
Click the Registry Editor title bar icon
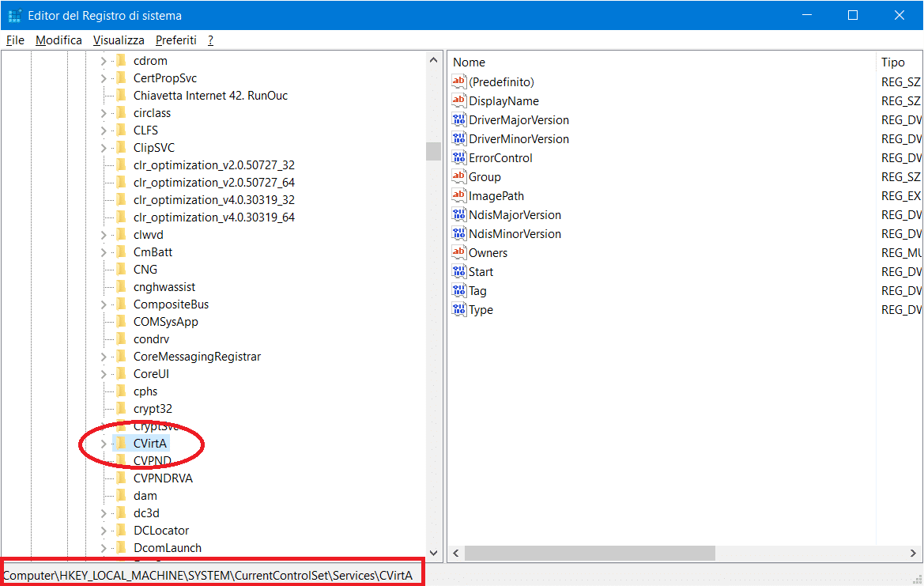(x=14, y=15)
